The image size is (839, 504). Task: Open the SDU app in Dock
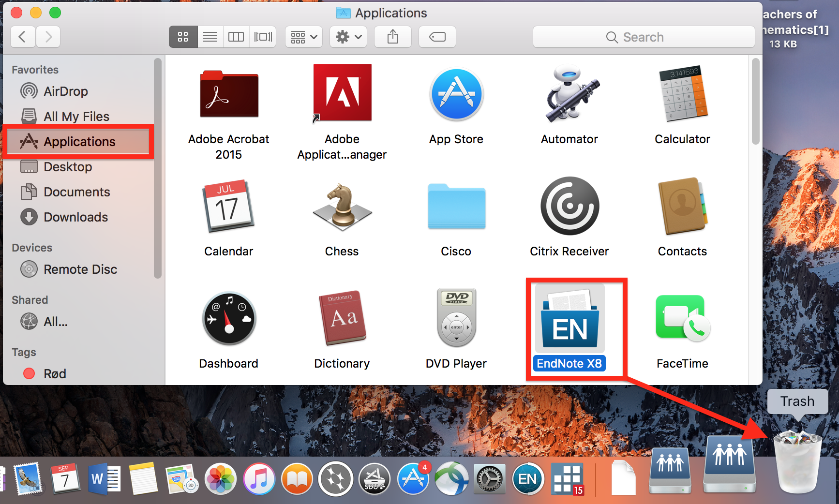coord(375,479)
